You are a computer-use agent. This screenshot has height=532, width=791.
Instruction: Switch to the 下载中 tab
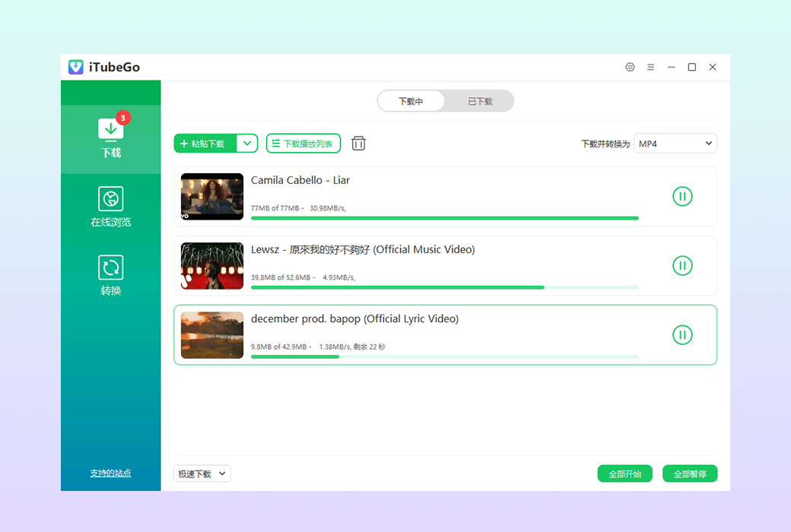tap(411, 101)
